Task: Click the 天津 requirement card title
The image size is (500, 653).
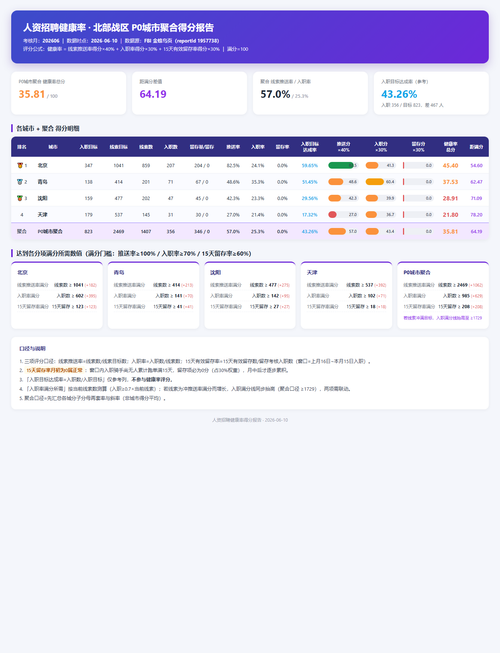Action: click(x=312, y=272)
